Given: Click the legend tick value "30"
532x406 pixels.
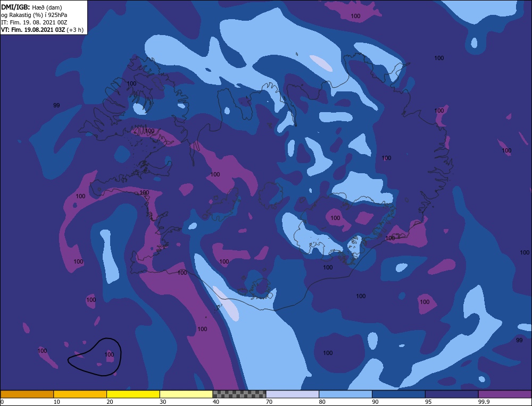Looking at the screenshot, I should point(163,402).
